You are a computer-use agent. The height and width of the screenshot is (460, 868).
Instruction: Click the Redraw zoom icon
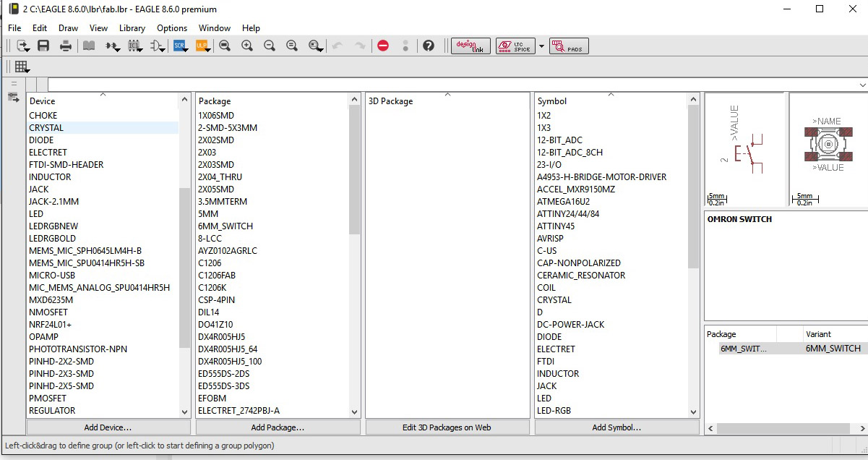click(292, 46)
